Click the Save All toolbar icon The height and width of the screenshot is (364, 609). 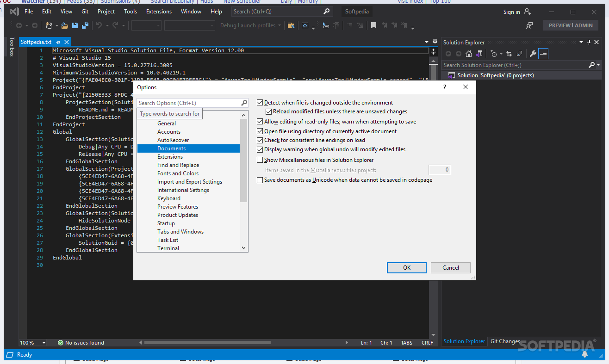click(x=85, y=25)
